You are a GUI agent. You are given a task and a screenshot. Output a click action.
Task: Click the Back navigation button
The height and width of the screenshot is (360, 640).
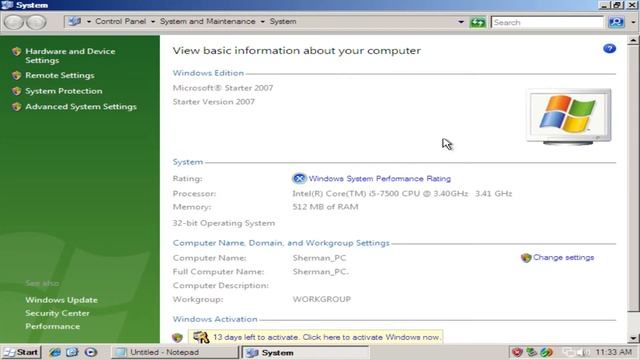point(14,22)
